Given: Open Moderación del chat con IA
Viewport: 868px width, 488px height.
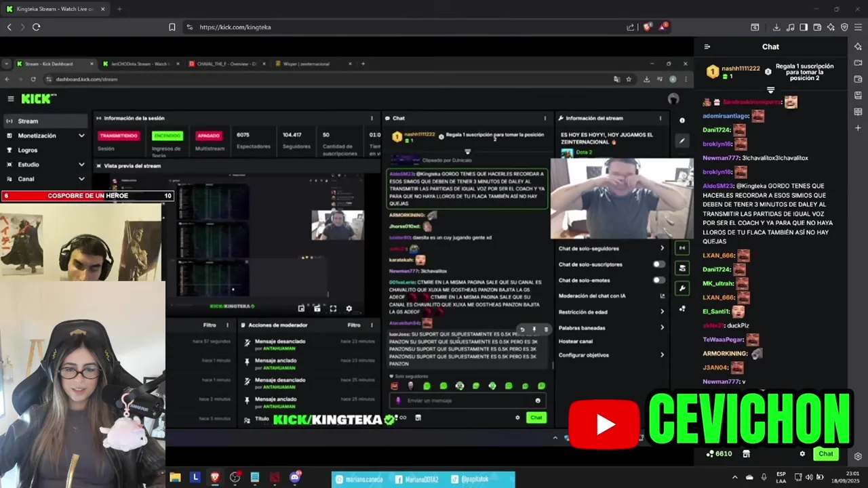Looking at the screenshot, I should 612,296.
